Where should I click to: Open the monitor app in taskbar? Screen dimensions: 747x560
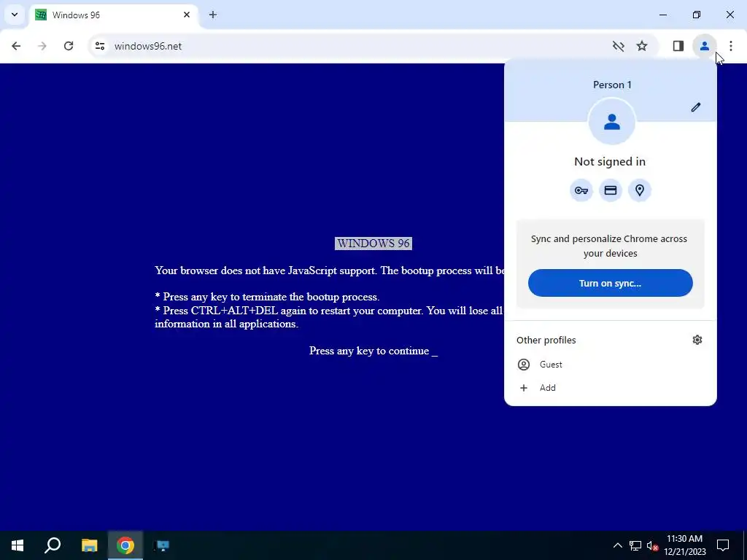click(162, 545)
